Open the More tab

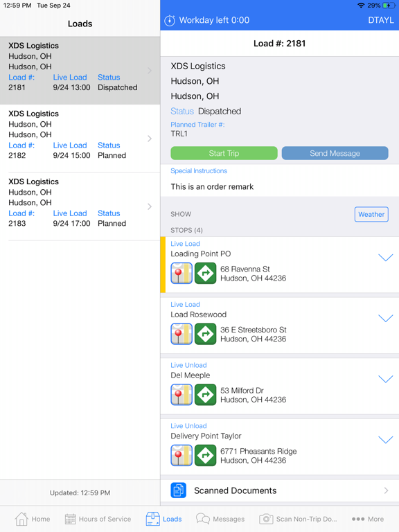[x=368, y=519]
